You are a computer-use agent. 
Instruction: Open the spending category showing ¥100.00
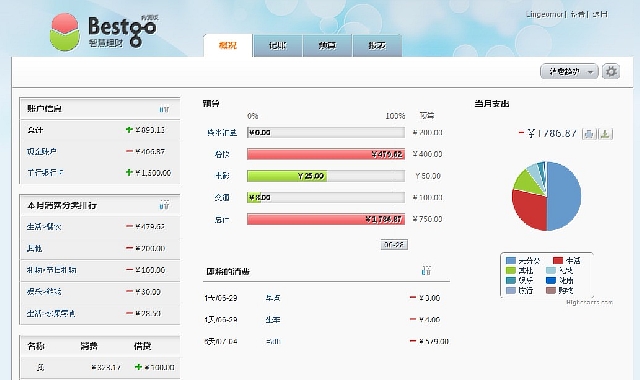51,270
